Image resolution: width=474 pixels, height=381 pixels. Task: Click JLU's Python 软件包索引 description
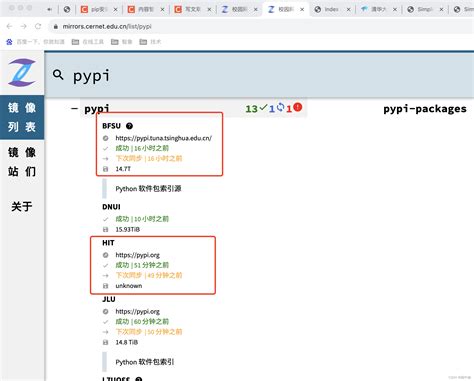pos(145,362)
